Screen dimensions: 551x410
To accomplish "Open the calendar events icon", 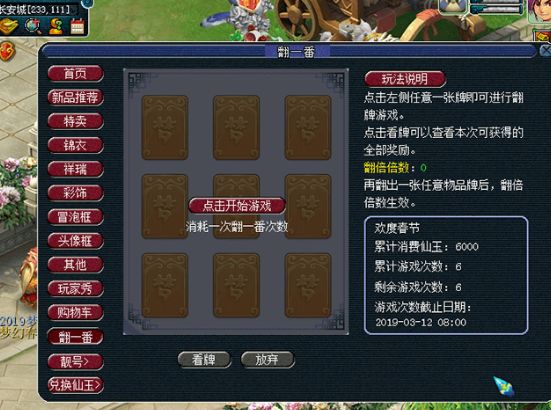I will (78, 26).
